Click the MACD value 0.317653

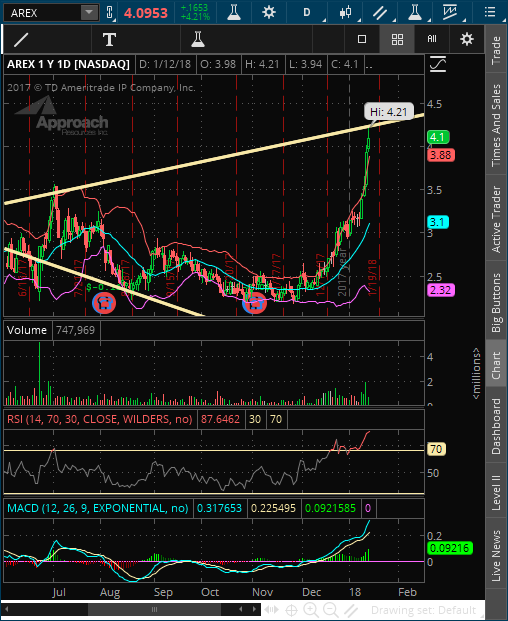[219, 508]
